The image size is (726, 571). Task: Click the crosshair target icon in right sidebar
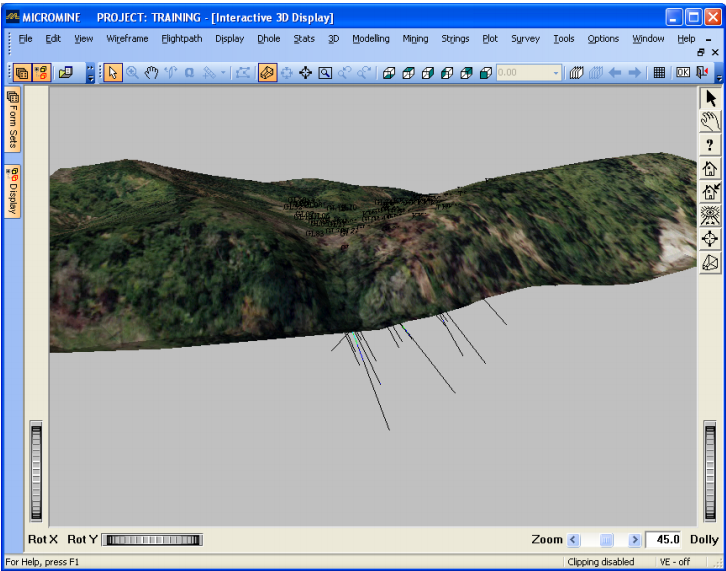coord(710,239)
